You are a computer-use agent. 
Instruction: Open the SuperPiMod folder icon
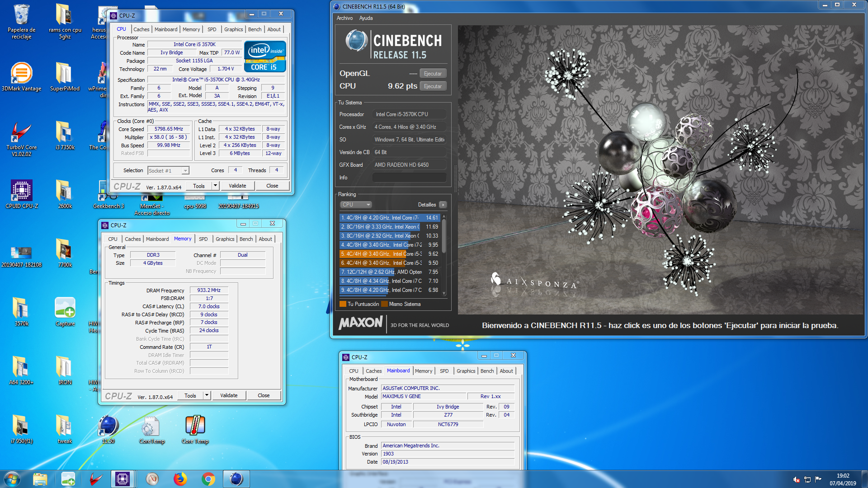65,77
